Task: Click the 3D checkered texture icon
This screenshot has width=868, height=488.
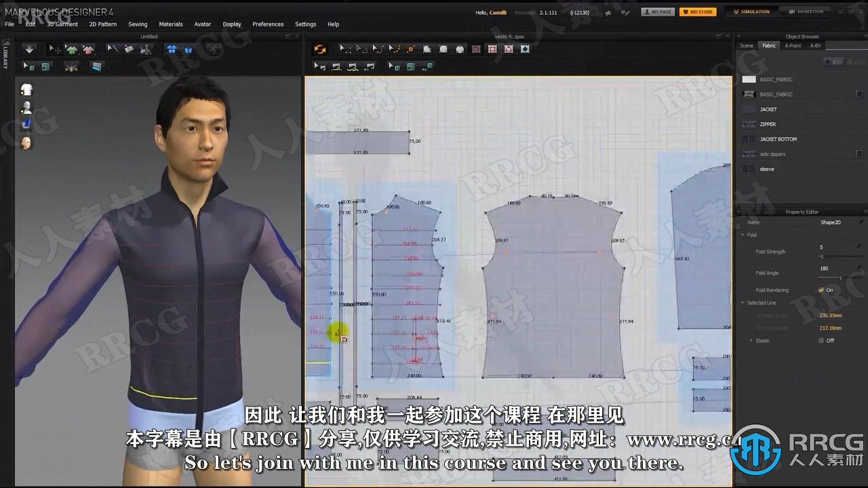Action: pos(45,66)
